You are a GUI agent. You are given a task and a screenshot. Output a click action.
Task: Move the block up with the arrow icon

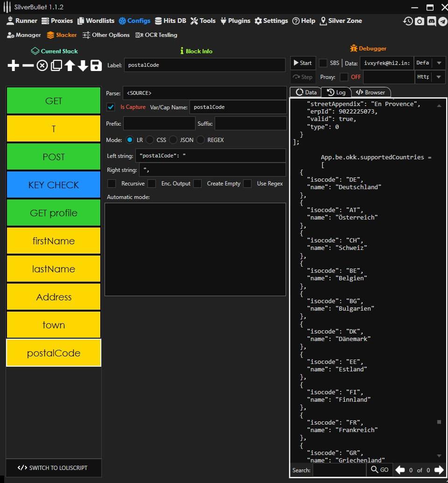tap(70, 65)
